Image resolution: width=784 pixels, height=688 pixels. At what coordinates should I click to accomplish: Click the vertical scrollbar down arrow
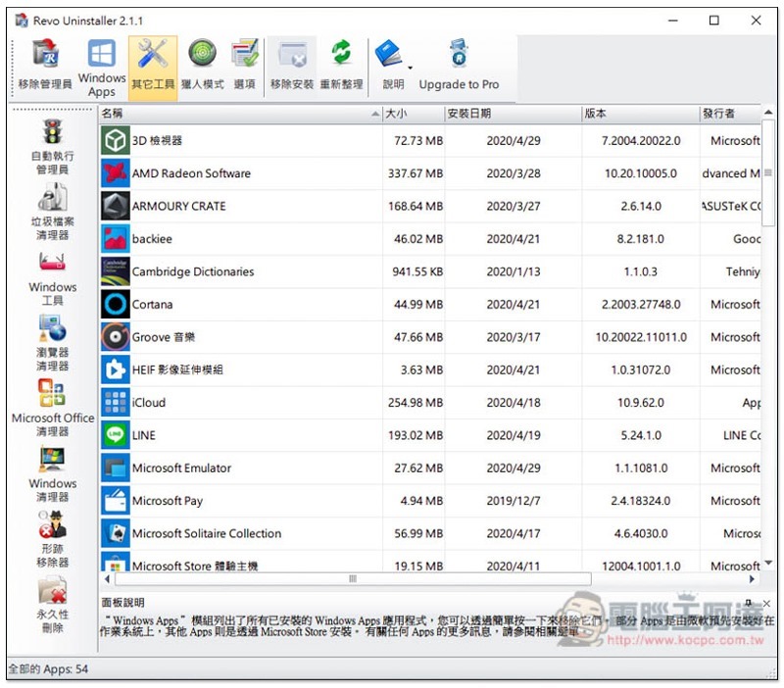coord(768,565)
